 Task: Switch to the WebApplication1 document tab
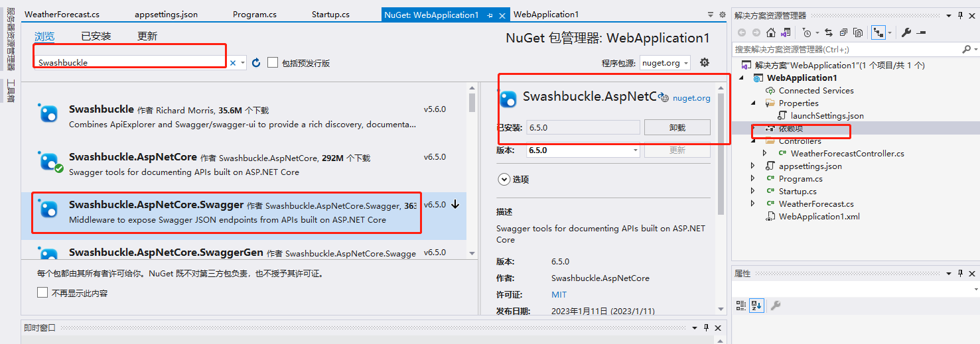point(546,14)
